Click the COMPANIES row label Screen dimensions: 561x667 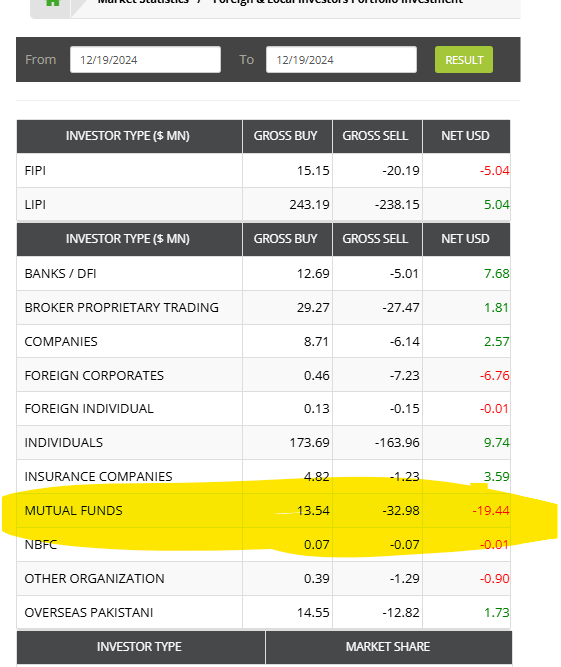[x=61, y=342]
